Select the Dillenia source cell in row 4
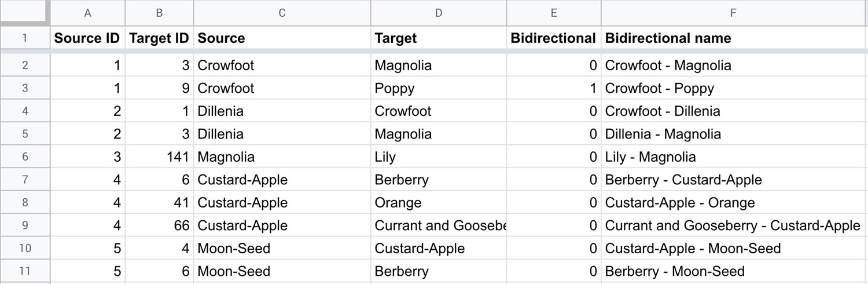The width and height of the screenshot is (868, 284). coord(282,111)
